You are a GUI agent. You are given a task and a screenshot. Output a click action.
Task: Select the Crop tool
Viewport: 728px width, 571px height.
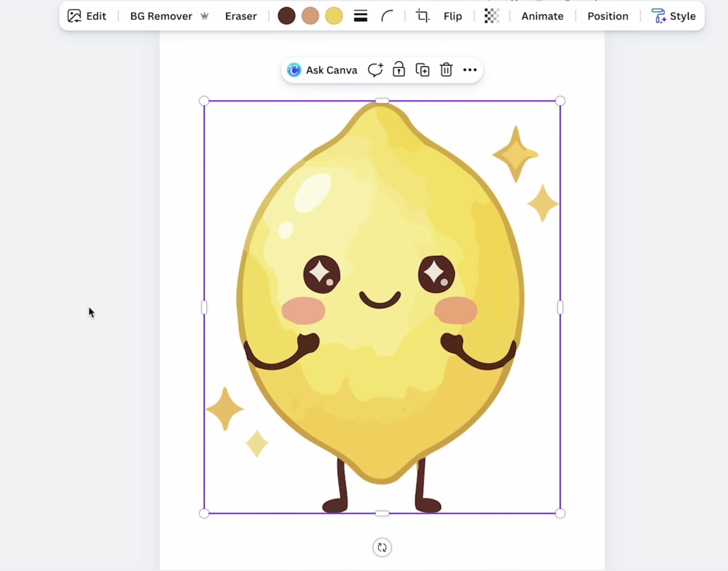[422, 16]
